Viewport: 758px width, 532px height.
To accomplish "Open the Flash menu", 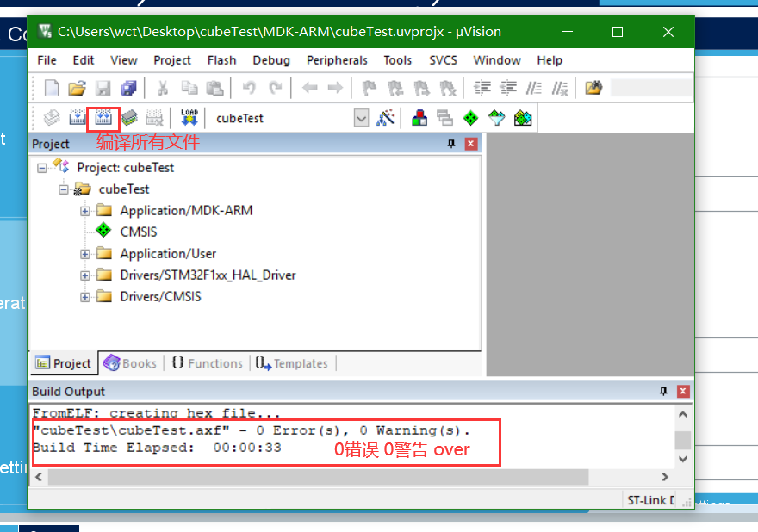I will click(222, 60).
